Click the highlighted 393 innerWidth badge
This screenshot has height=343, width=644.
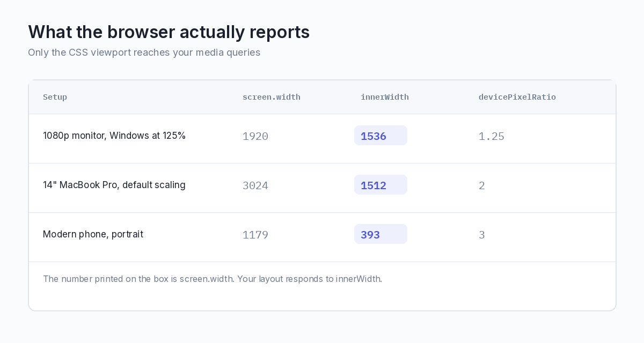pyautogui.click(x=380, y=234)
